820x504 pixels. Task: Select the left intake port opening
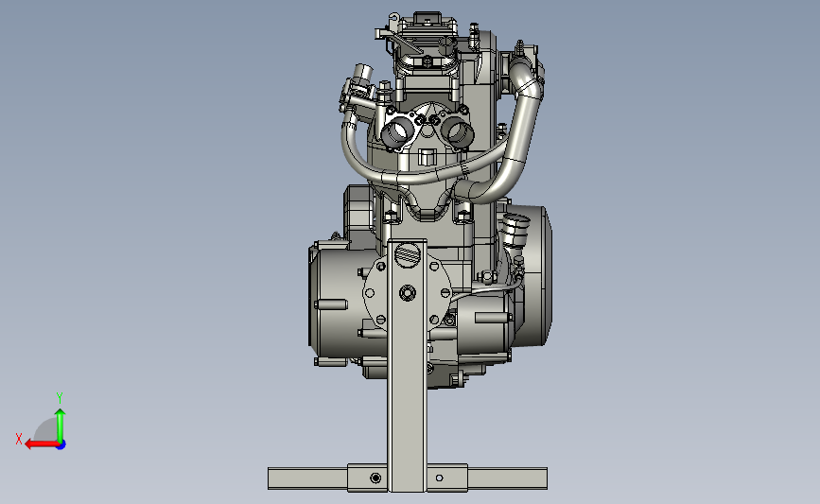coord(398,131)
